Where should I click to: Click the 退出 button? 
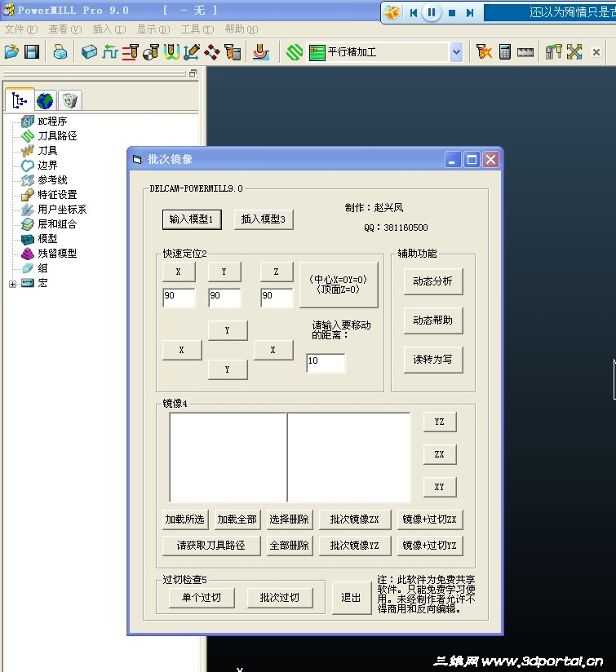352,598
